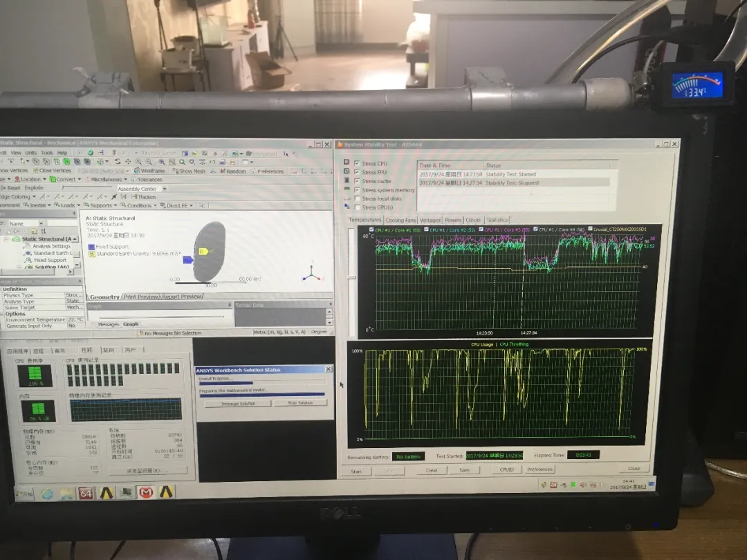Image resolution: width=747 pixels, height=560 pixels.
Task: Switch to the Voltages tab
Action: click(430, 220)
